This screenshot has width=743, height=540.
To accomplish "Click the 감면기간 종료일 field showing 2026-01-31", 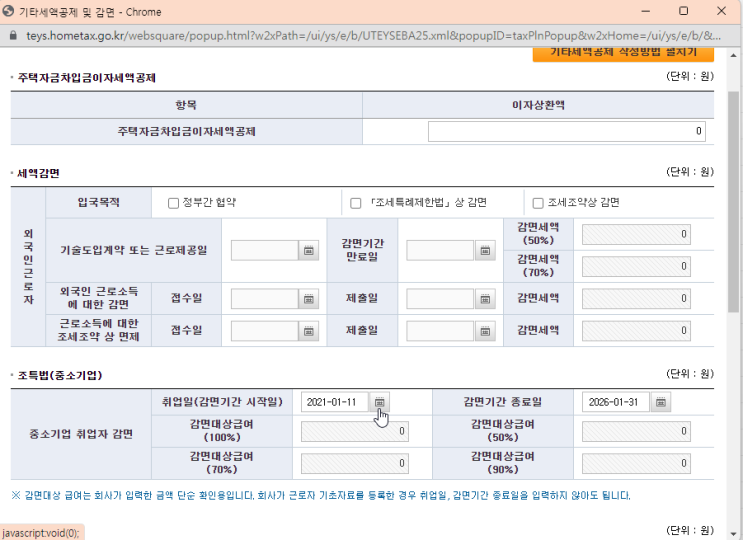I will 616,402.
